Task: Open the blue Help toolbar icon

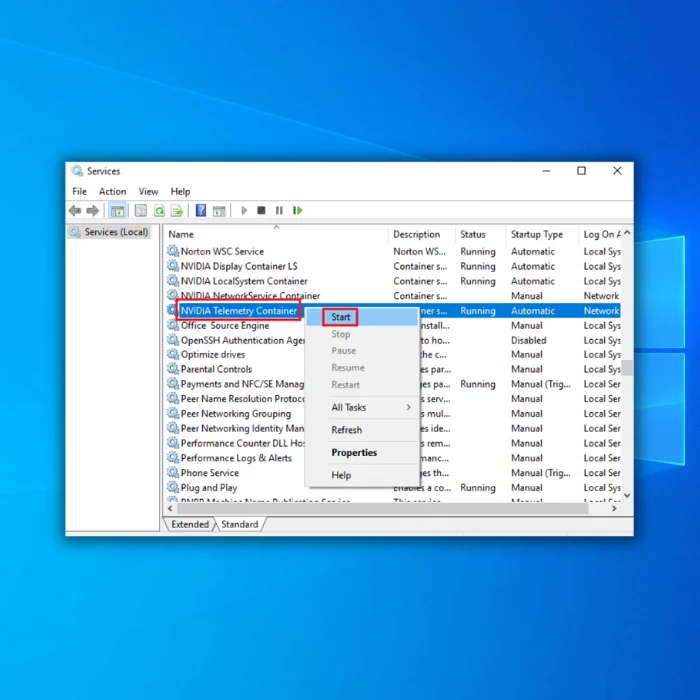Action: tap(201, 210)
